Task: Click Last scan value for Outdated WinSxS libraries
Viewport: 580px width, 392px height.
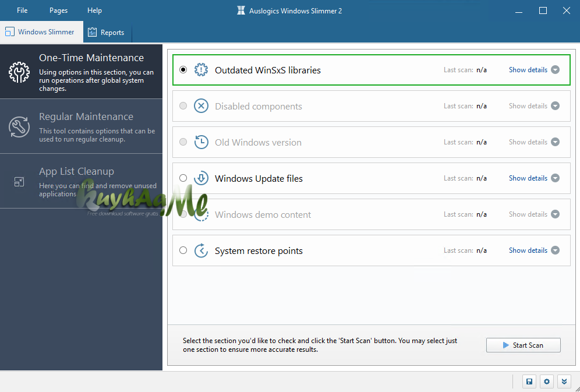Action: pyautogui.click(x=481, y=70)
